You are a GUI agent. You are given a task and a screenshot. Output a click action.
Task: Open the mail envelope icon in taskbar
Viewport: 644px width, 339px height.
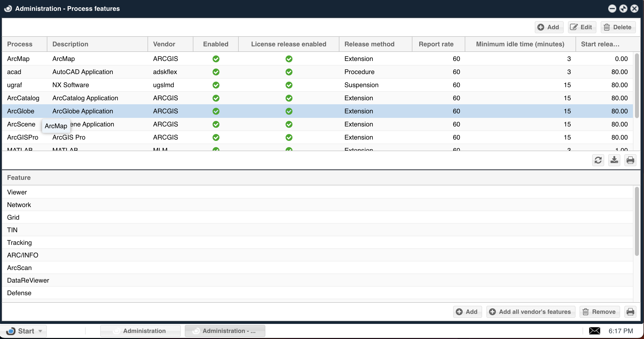(594, 331)
